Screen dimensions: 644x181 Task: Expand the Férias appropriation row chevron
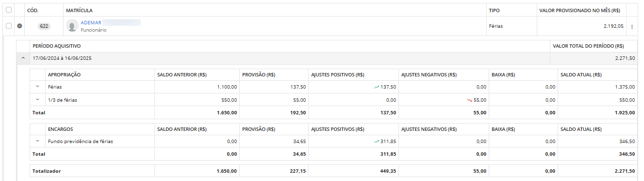37,87
